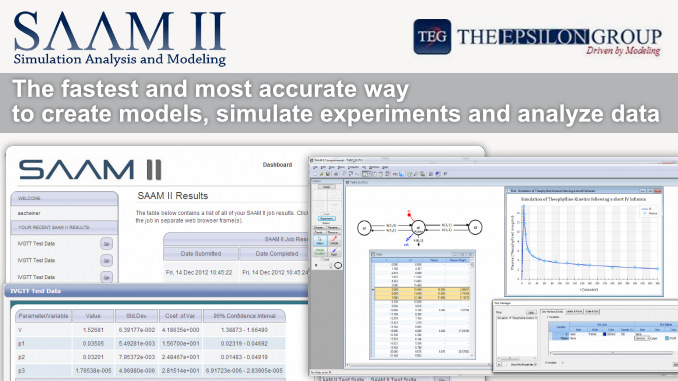This screenshot has height=381, width=678.
Task: Click the toolbox size slider handle
Action: pos(330,266)
